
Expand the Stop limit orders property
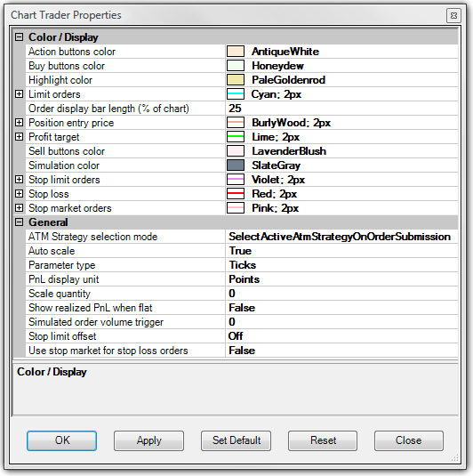click(x=19, y=180)
